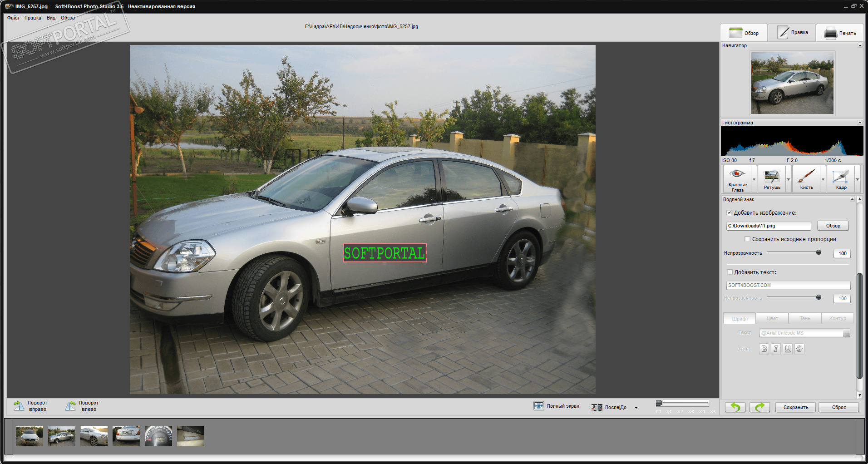Collapse the Навигатор panel
868x464 pixels.
coord(860,45)
